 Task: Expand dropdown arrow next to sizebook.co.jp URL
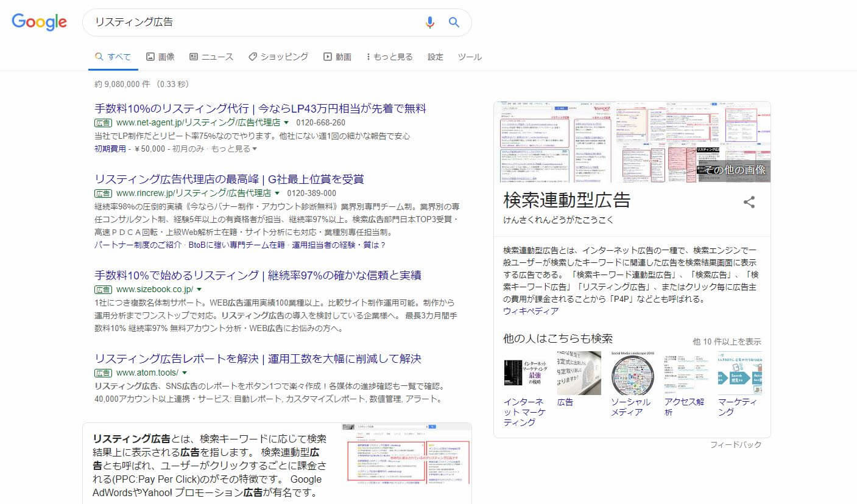[x=199, y=289]
